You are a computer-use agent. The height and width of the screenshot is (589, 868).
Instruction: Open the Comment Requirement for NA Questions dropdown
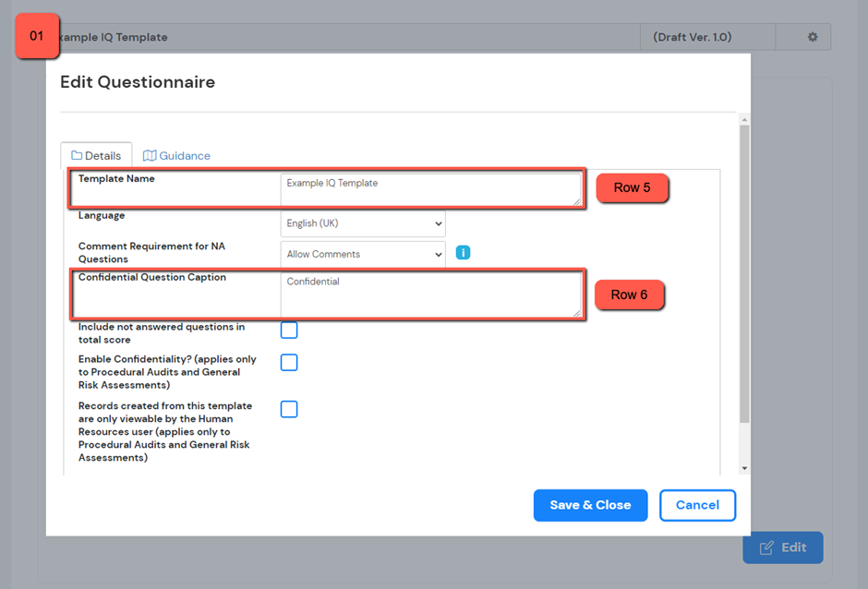pyautogui.click(x=363, y=254)
